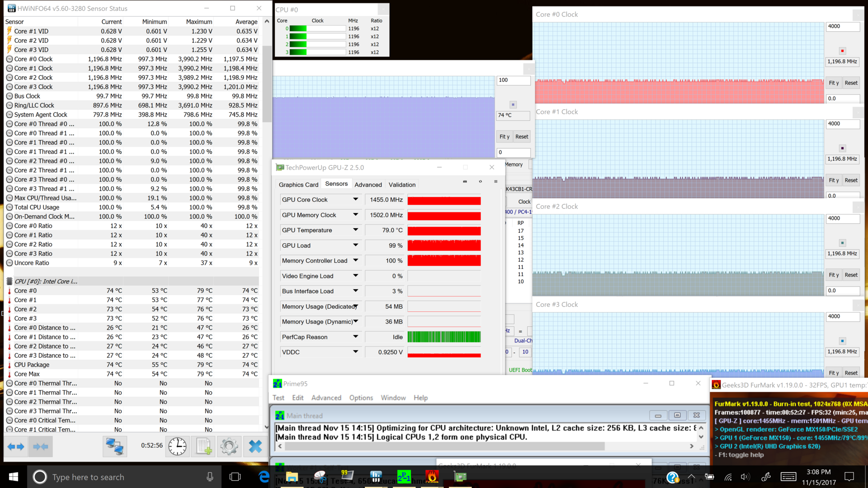Click the HWiNFO collapse columns arrows button
Image resolution: width=868 pixels, height=488 pixels.
coord(41,447)
